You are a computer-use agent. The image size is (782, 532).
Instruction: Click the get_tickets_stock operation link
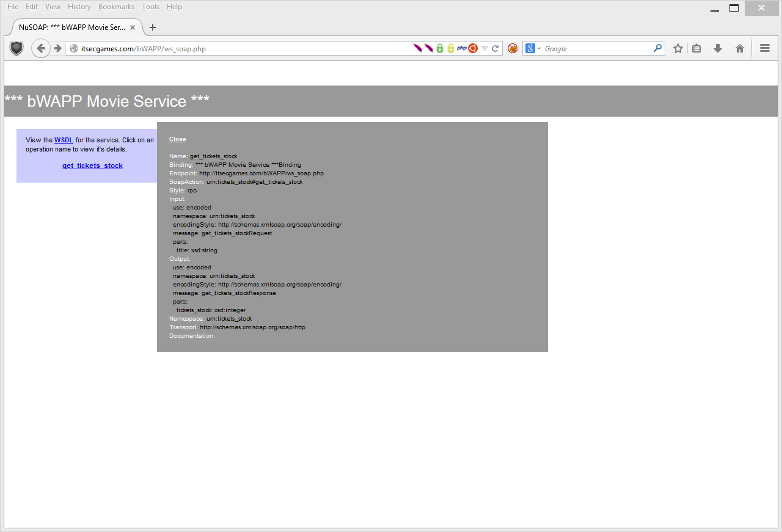92,166
